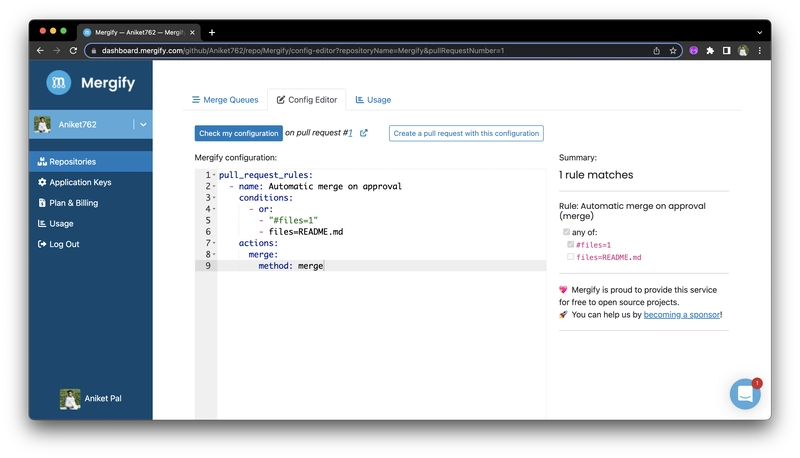The width and height of the screenshot is (800, 458).
Task: Collapse line 1 pull_request_rules fold arrow
Action: tap(214, 175)
